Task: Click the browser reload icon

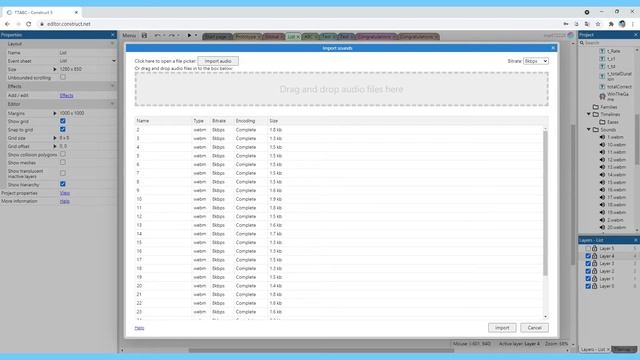Action: [29, 24]
